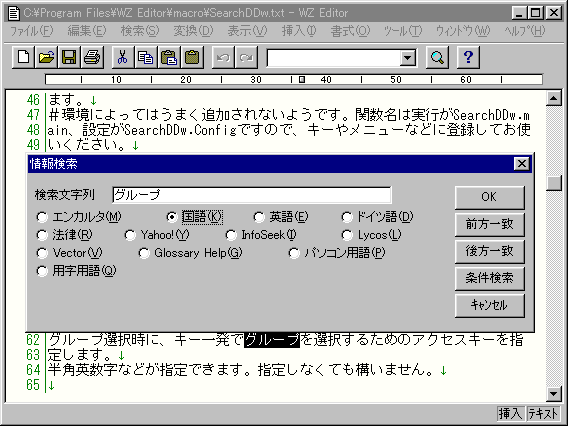Click the Undo arrow icon
568x426 pixels.
pyautogui.click(x=223, y=57)
